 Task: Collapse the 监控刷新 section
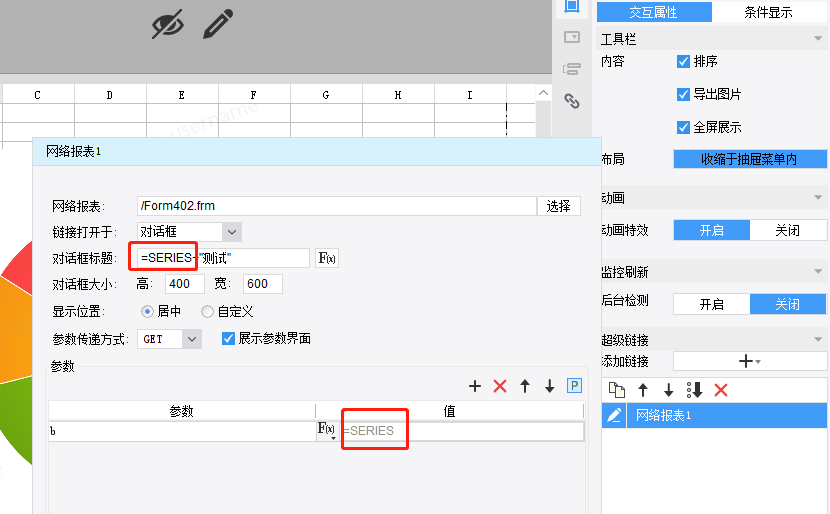(x=818, y=272)
